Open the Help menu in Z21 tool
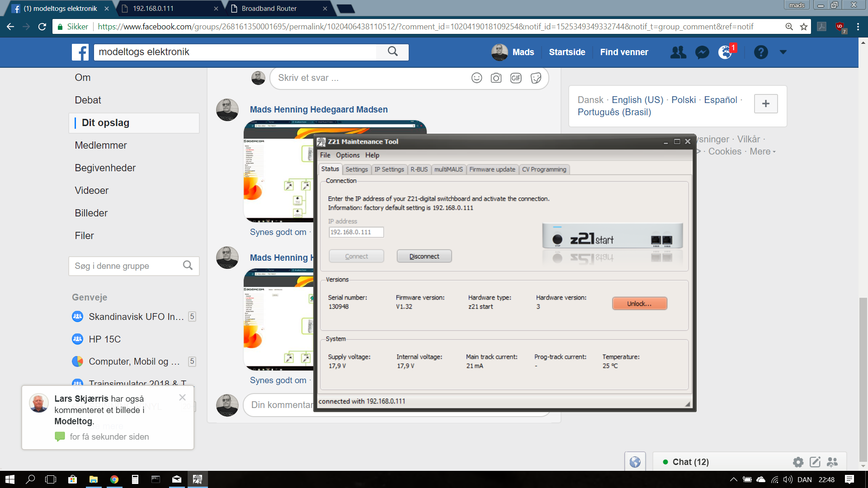Screen dimensions: 868x488 pos(372,155)
